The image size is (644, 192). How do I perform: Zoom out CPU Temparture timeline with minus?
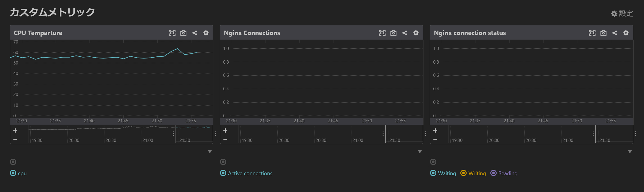15,139
